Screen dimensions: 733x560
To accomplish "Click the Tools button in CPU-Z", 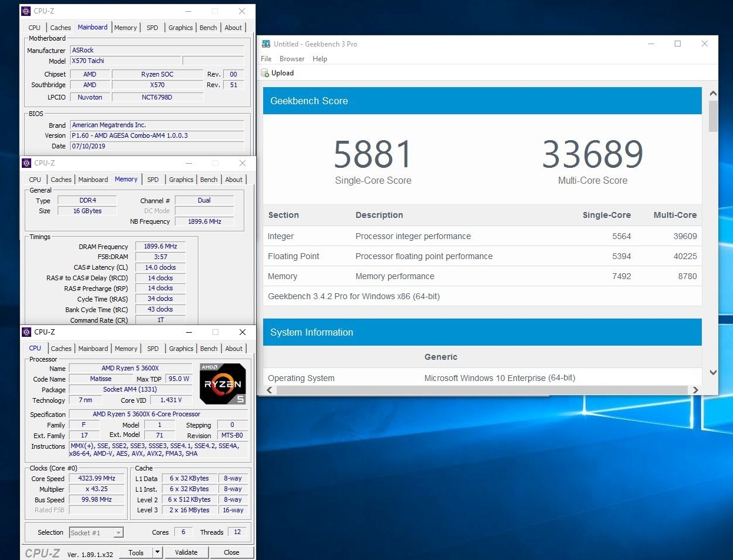I will pyautogui.click(x=136, y=552).
